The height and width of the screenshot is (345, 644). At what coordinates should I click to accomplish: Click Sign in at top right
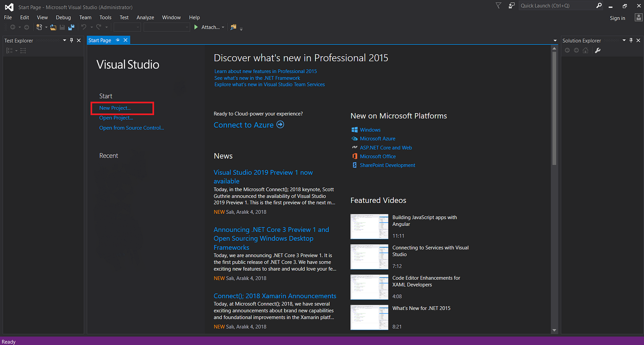[x=617, y=18]
